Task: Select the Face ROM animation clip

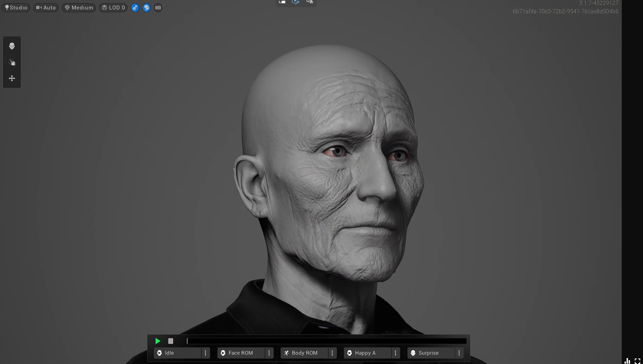Action: (240, 353)
